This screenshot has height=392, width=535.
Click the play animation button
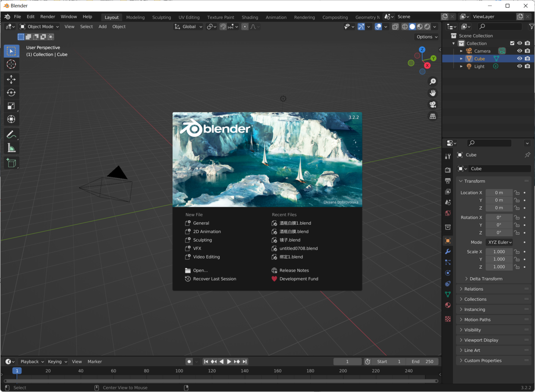coord(229,361)
